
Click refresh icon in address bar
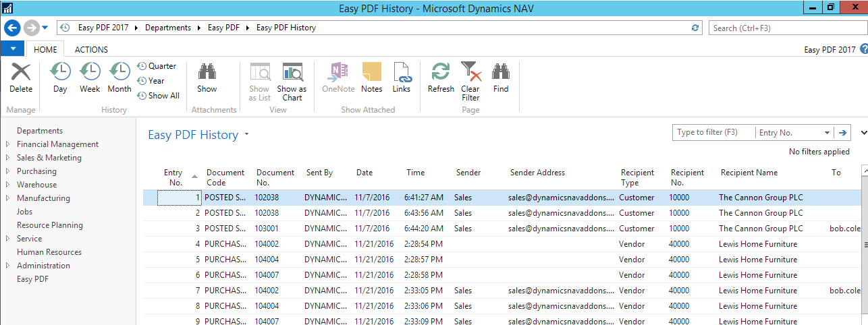pos(696,28)
